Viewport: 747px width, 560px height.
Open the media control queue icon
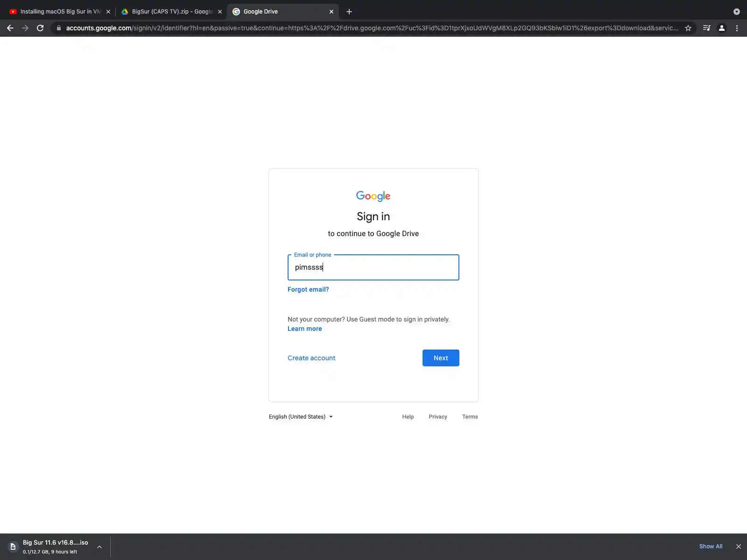[706, 28]
